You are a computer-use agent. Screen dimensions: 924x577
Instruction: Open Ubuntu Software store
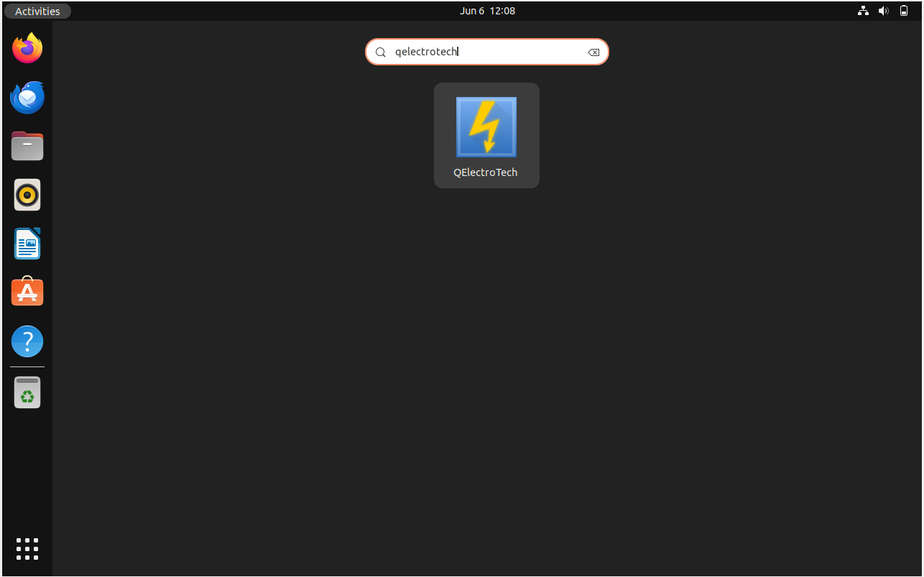(x=27, y=292)
